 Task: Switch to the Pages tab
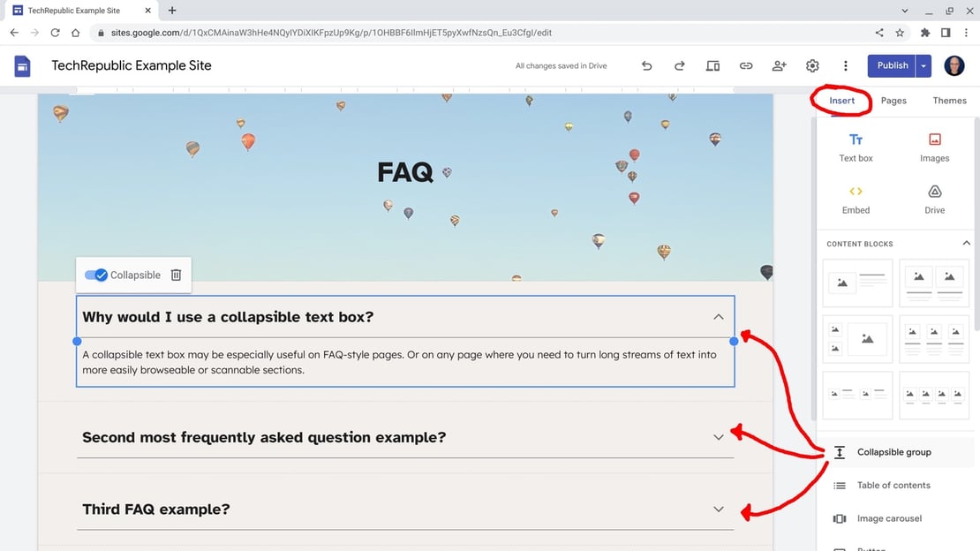(x=893, y=101)
